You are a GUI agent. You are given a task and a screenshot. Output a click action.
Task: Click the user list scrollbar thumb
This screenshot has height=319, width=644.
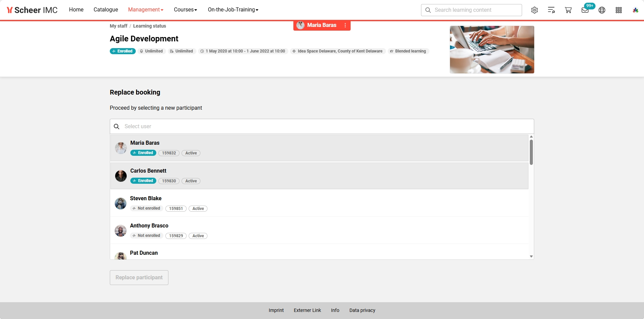point(531,152)
